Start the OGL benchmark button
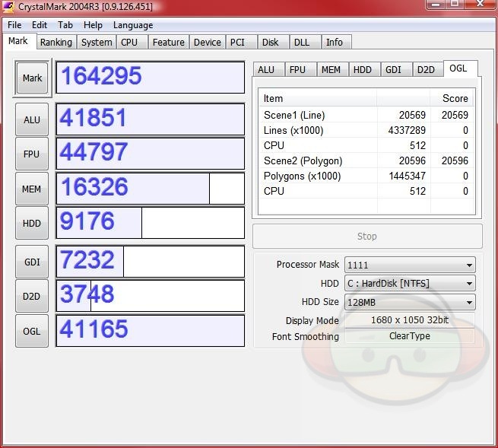Viewport: 498px width, 448px height. (x=32, y=331)
